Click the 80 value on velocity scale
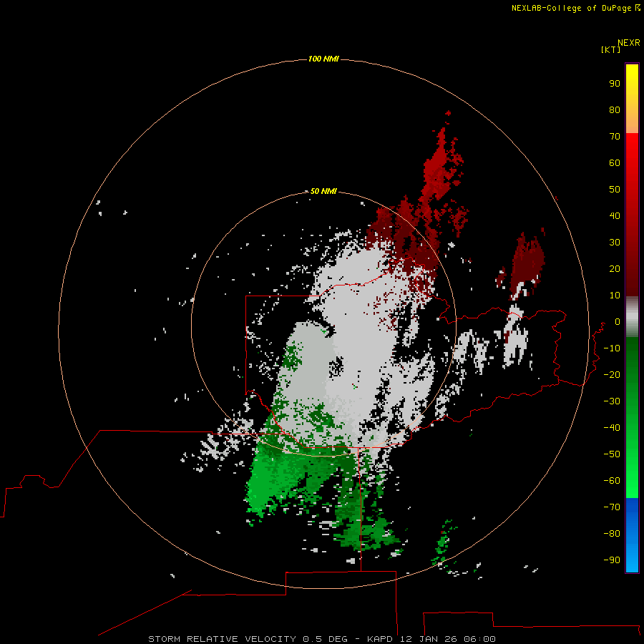Screen dimensions: 644x644 [615, 110]
